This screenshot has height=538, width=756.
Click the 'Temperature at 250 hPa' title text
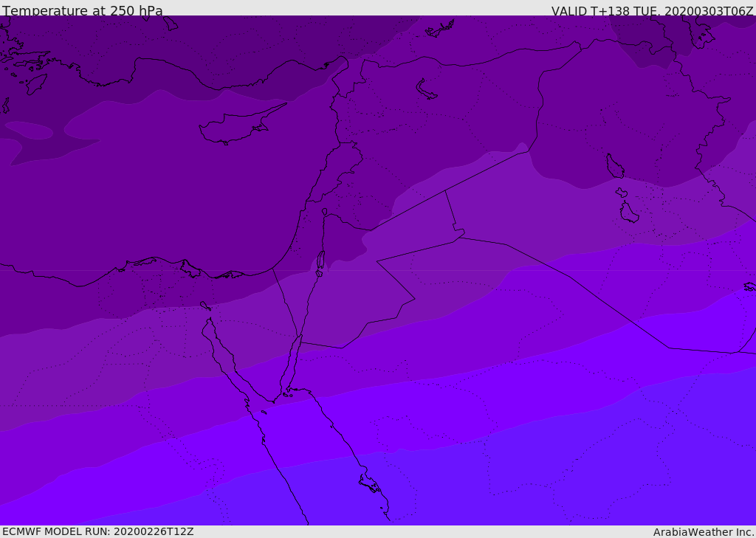coord(83,10)
